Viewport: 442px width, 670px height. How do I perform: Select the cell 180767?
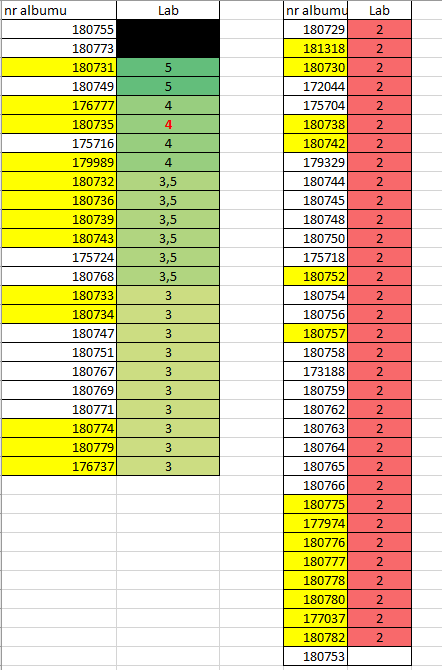click(59, 372)
